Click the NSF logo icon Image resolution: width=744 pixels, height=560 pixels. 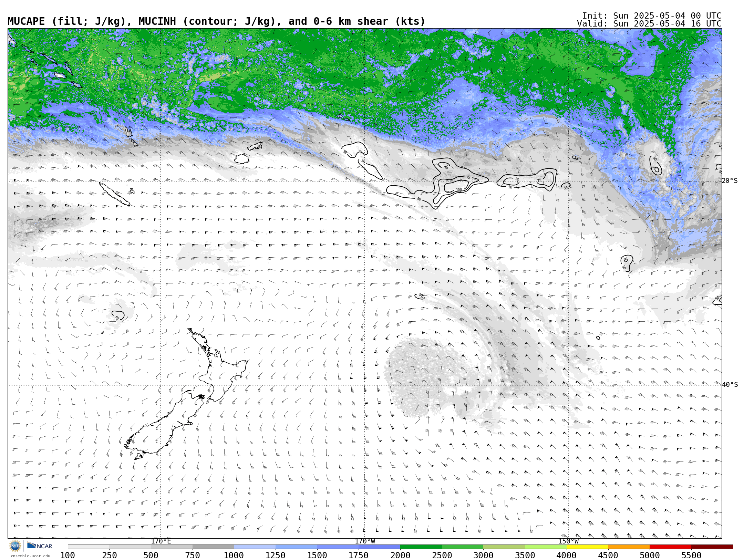pos(15,546)
